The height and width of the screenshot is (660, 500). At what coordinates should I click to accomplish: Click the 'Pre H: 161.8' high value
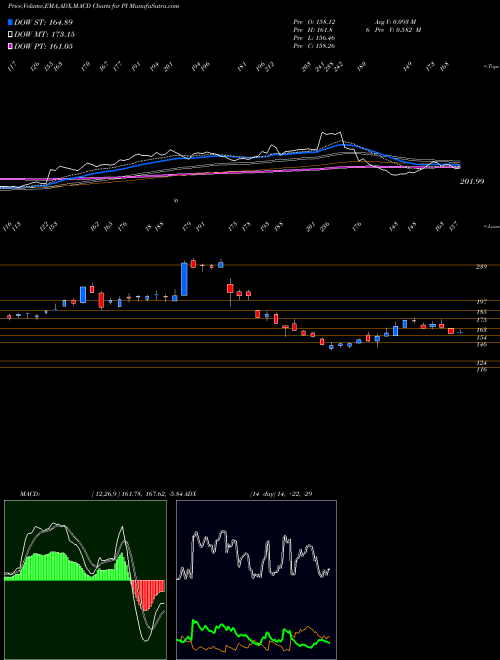(312, 30)
